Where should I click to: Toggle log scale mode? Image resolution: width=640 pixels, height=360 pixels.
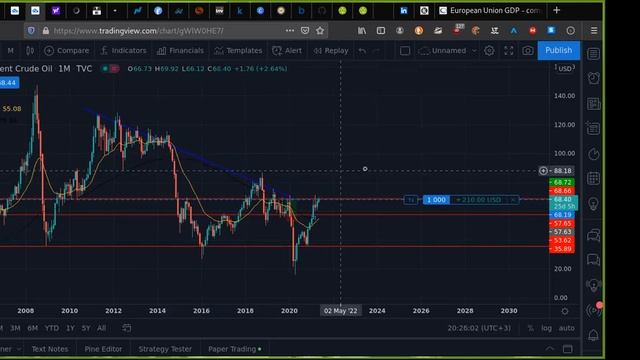(x=547, y=328)
